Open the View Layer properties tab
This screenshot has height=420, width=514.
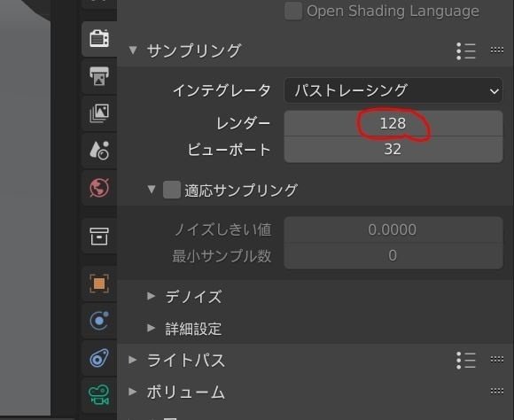(99, 113)
